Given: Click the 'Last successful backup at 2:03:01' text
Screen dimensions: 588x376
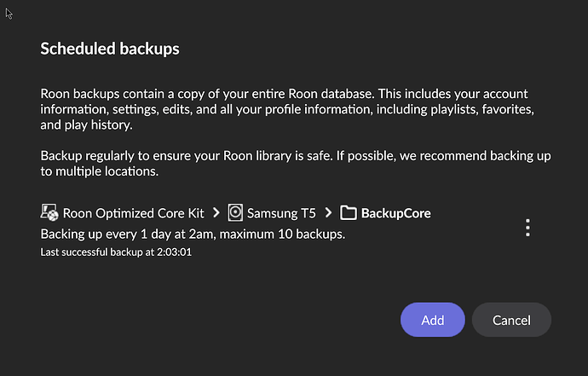Looking at the screenshot, I should coord(116,252).
